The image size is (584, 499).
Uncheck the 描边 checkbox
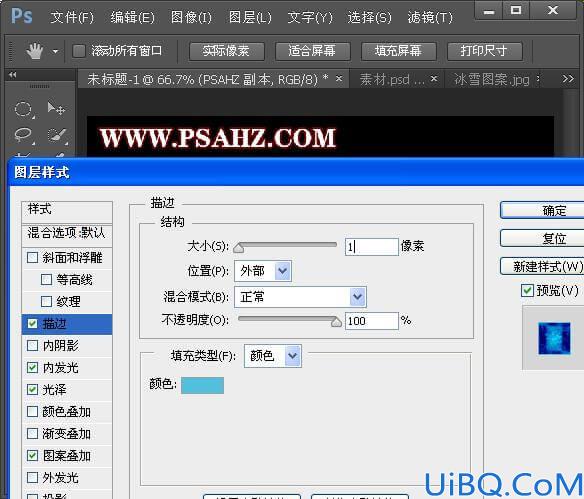33,323
